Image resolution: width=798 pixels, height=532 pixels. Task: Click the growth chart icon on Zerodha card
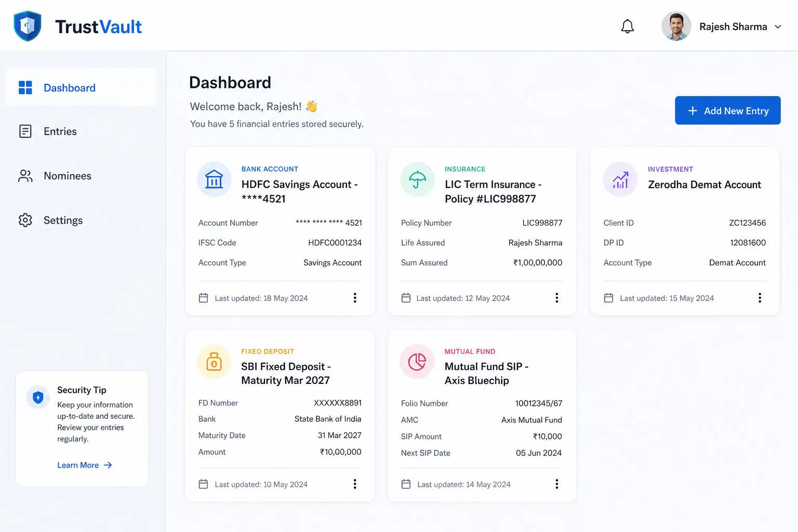[620, 179]
